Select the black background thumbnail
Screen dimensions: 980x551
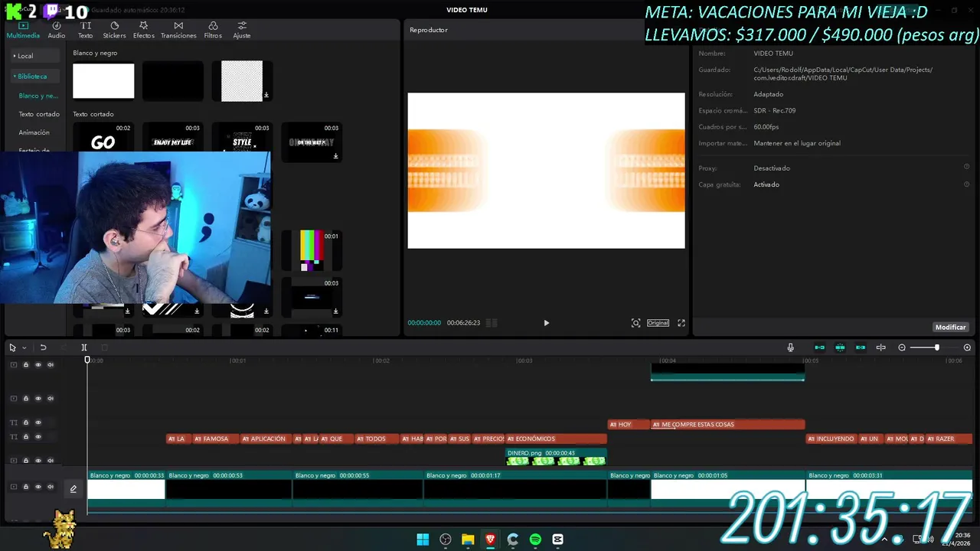(x=173, y=81)
